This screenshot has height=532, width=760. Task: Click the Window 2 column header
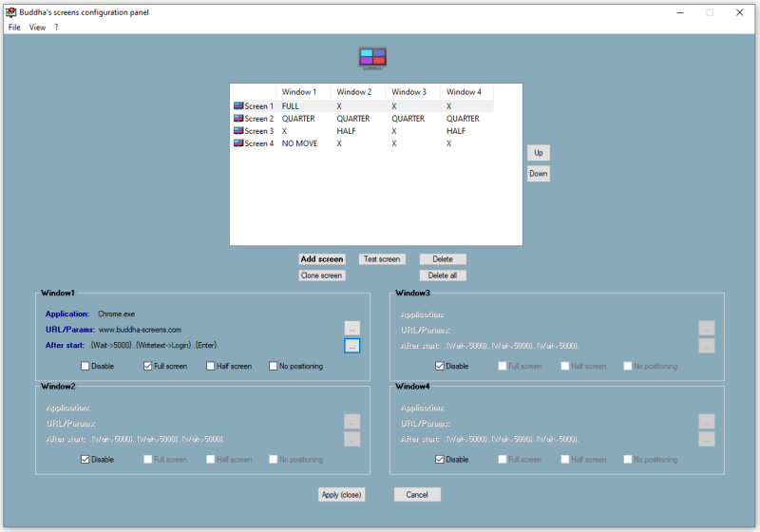358,91
